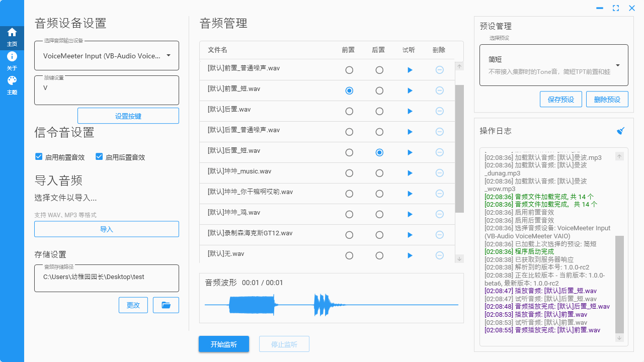This screenshot has height=362, width=644.
Task: Preview play [默认]后置_短.wav
Action: click(410, 152)
